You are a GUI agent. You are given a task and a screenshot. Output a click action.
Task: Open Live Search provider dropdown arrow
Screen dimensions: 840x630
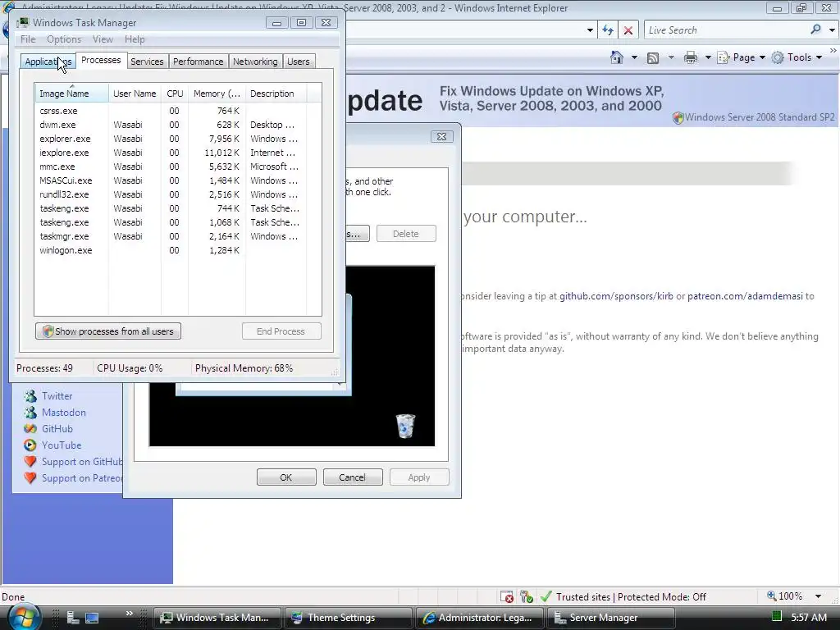tap(832, 30)
